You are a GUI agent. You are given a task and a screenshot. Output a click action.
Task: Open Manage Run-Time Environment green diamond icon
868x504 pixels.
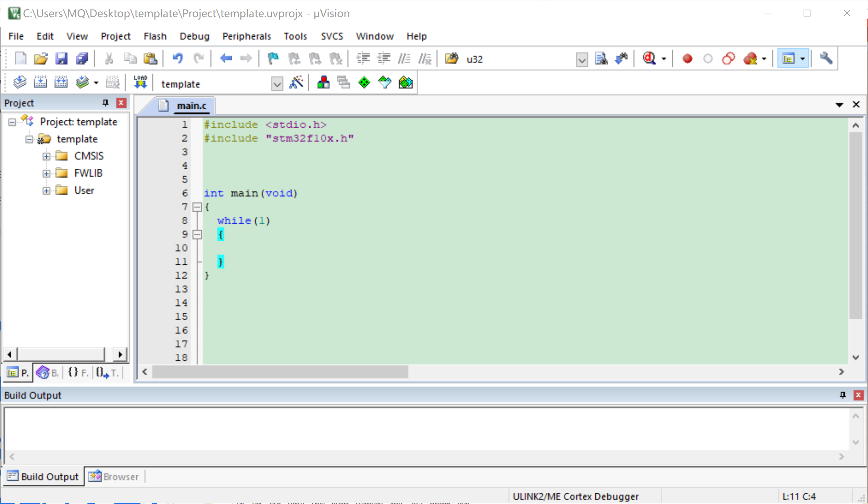pyautogui.click(x=364, y=83)
